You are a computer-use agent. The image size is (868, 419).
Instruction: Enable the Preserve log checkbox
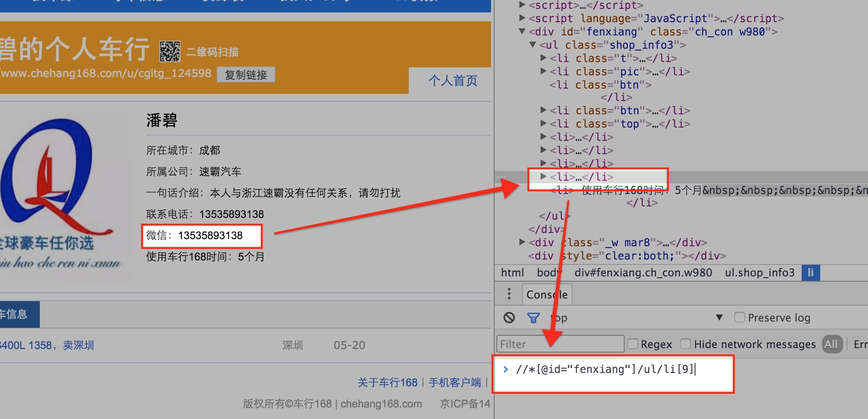coord(739,317)
